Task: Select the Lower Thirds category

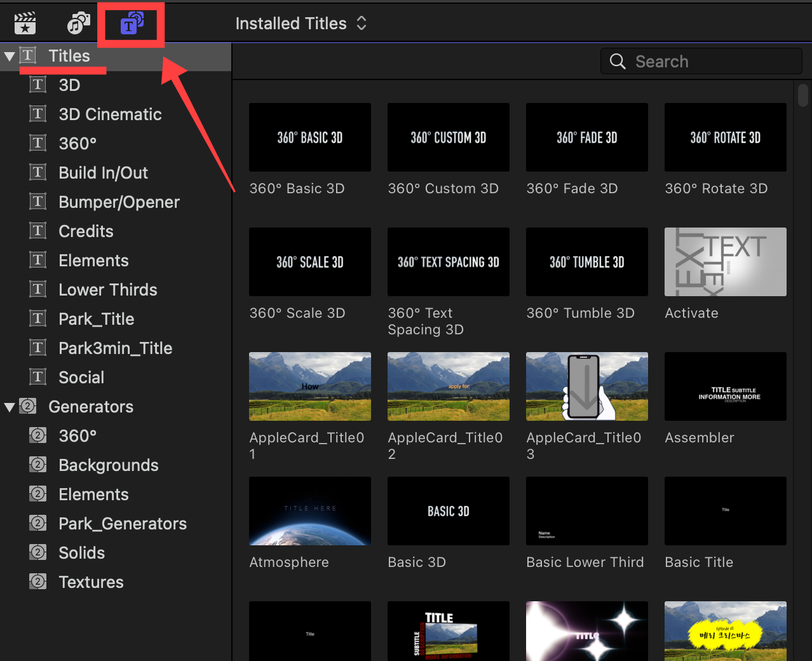Action: 107,290
